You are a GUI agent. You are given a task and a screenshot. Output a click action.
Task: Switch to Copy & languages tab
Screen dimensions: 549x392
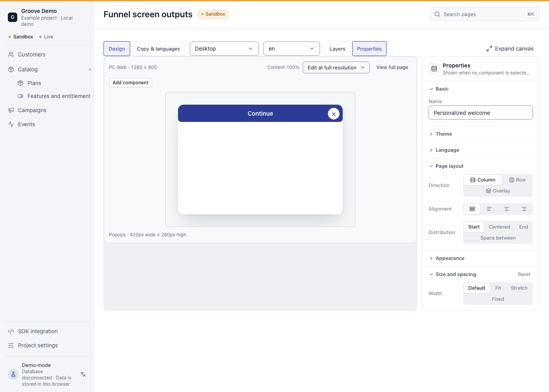158,49
